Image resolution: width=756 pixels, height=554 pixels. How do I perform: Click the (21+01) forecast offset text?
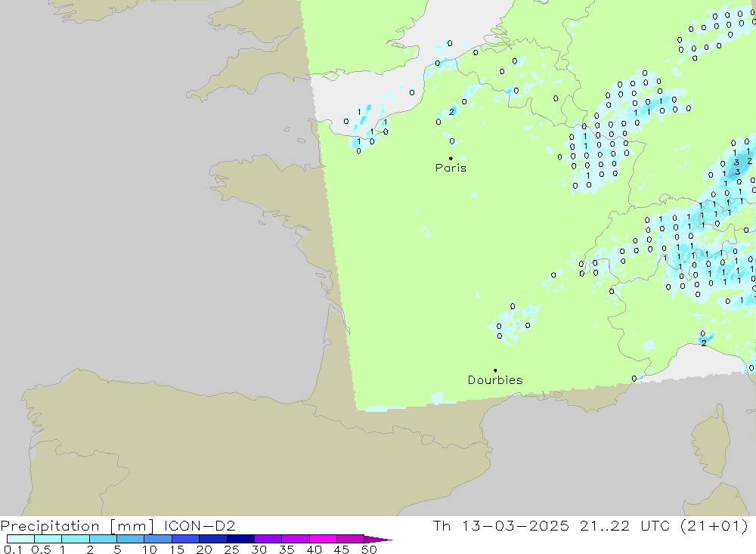click(x=714, y=525)
